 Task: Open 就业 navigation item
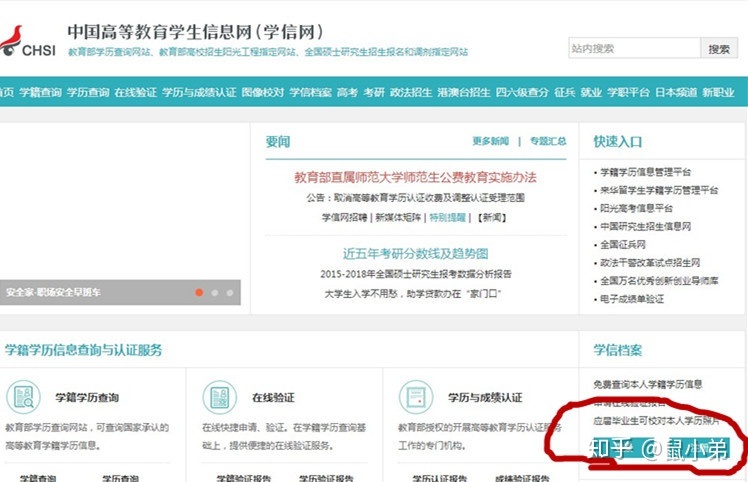[591, 92]
